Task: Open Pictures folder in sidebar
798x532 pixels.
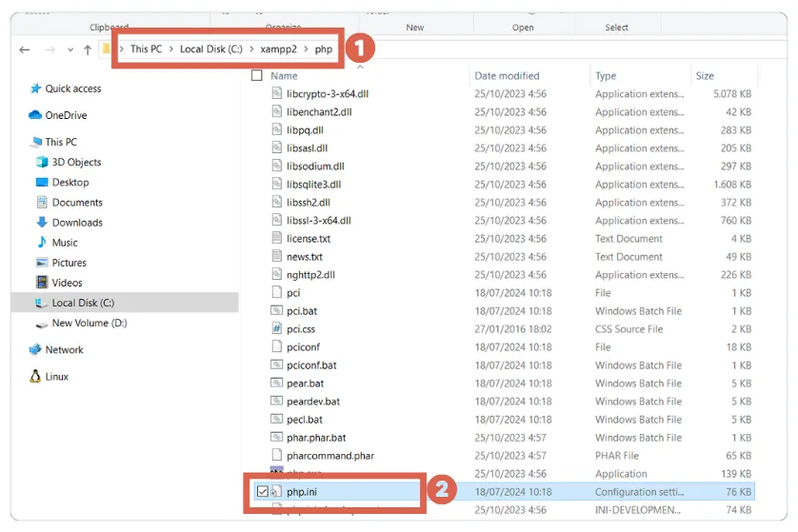Action: coord(70,263)
